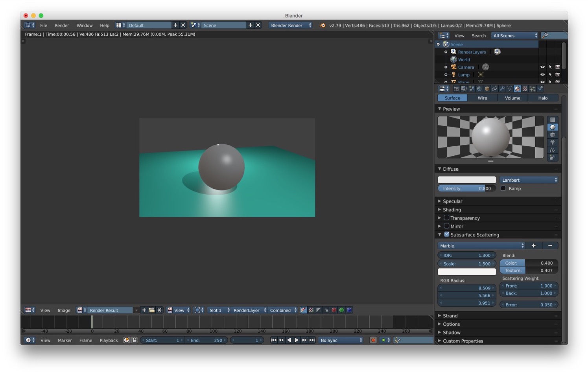Disable Subsurface Scattering checkbox
The image size is (588, 374).
[x=446, y=234]
